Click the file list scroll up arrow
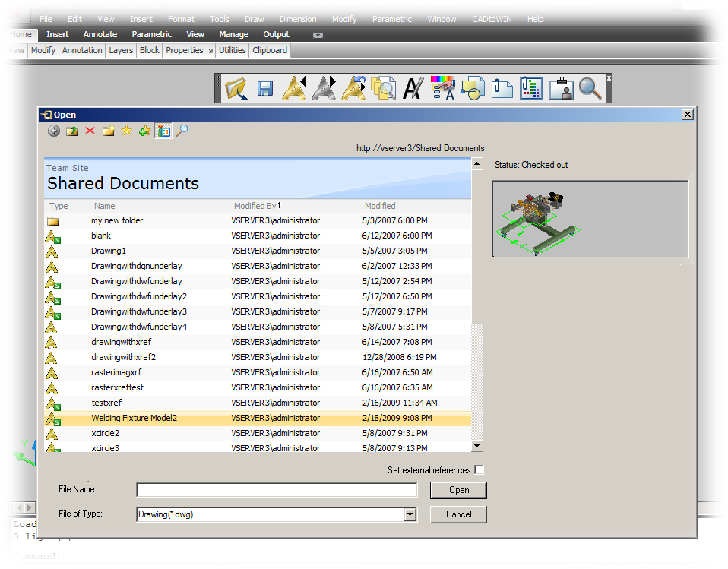 tap(476, 164)
